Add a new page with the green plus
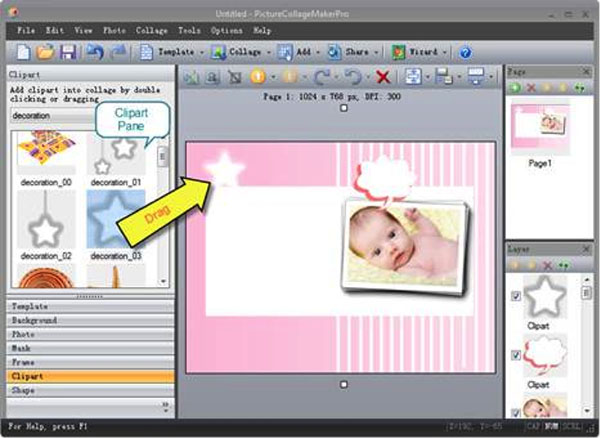Image resolution: width=600 pixels, height=438 pixels. [515, 89]
